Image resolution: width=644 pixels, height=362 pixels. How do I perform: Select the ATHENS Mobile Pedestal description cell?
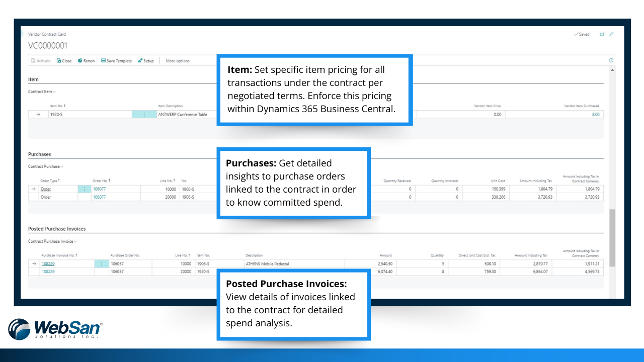coord(294,263)
